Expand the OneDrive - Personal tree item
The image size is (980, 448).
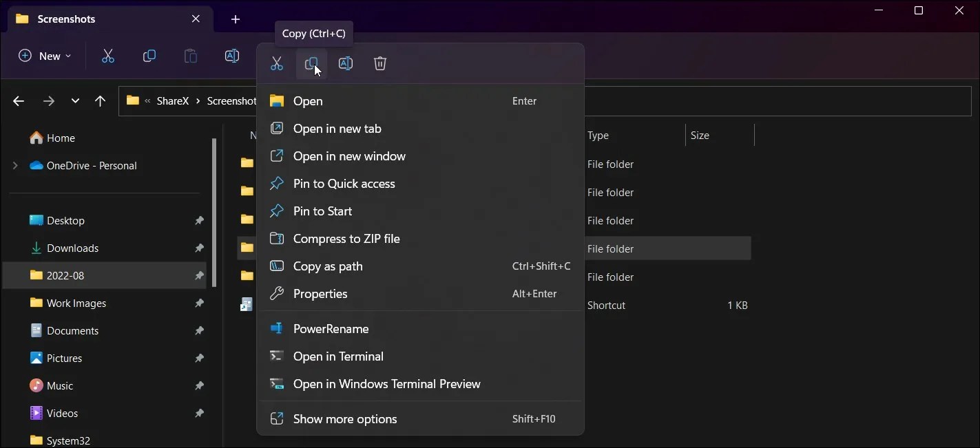(14, 165)
